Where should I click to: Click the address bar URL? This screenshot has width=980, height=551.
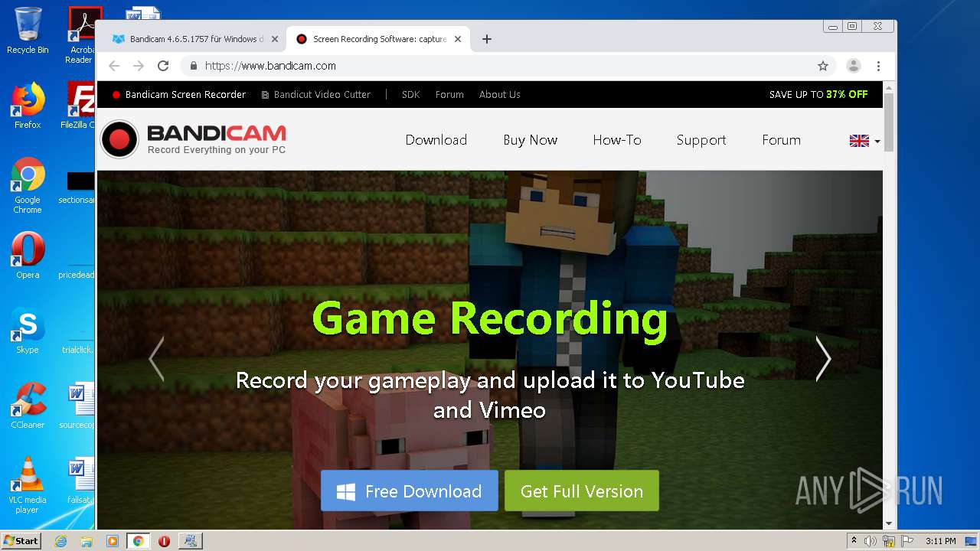[x=270, y=66]
